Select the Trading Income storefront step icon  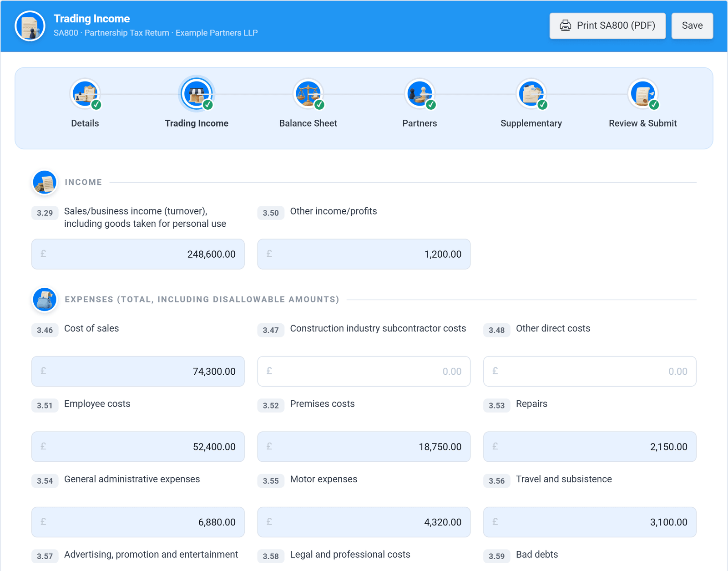197,94
